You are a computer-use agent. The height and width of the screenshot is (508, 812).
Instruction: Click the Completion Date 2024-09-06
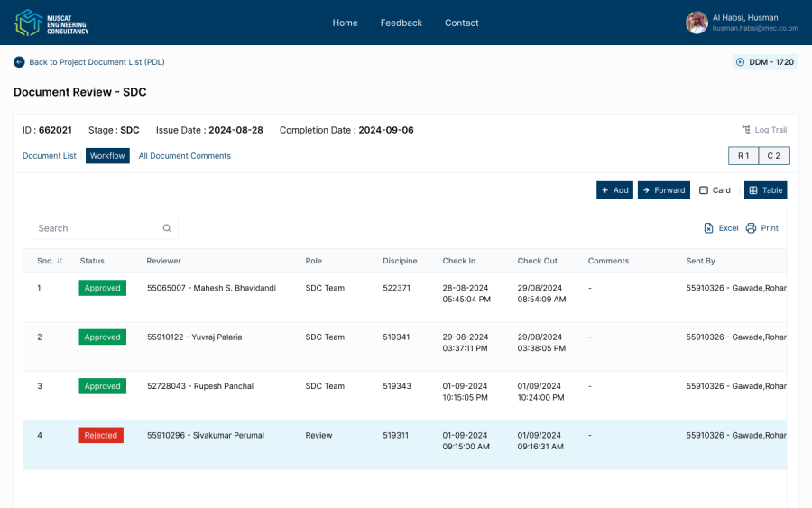(x=386, y=130)
